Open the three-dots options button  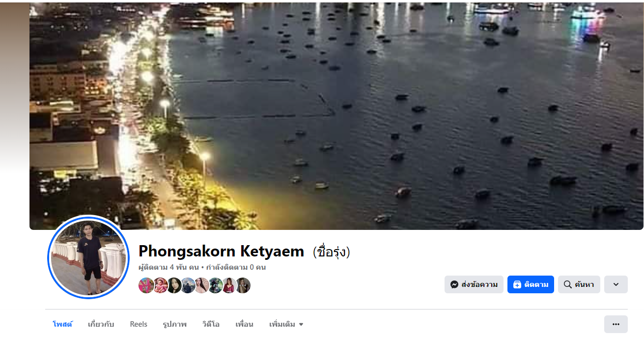(x=616, y=324)
